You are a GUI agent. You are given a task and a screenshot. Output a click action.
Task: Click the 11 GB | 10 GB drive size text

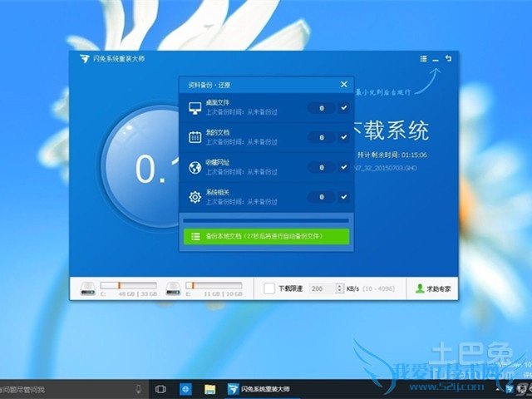tap(223, 293)
